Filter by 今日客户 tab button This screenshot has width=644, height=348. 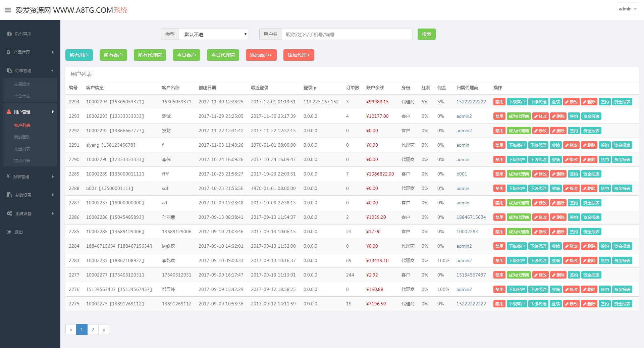click(x=186, y=55)
